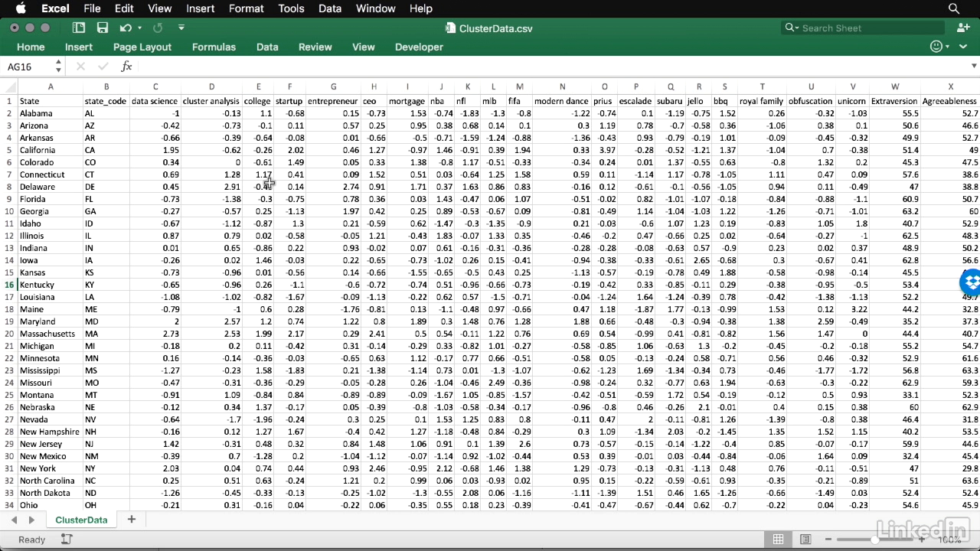980x551 pixels.
Task: Expand the Customize Quick Access Toolbar menu
Action: click(181, 28)
